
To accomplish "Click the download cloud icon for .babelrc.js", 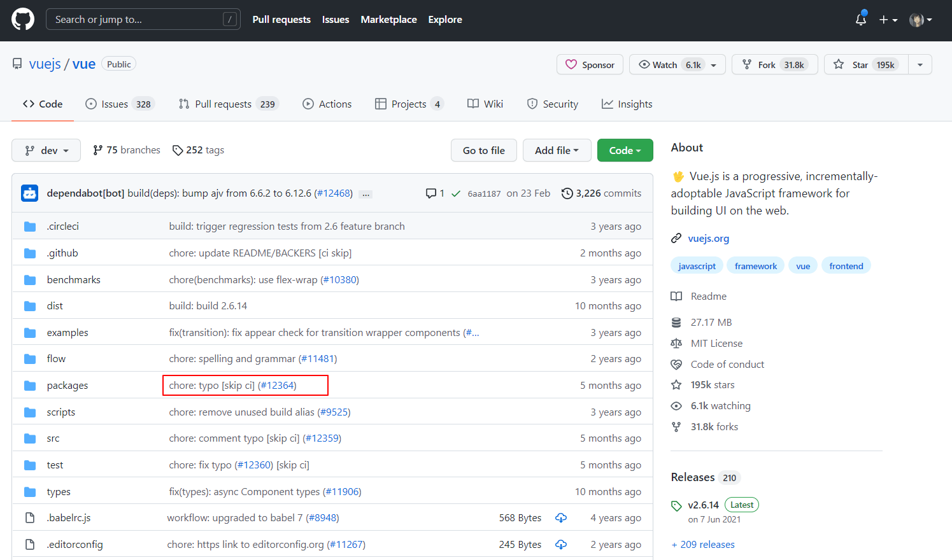I will [x=561, y=517].
